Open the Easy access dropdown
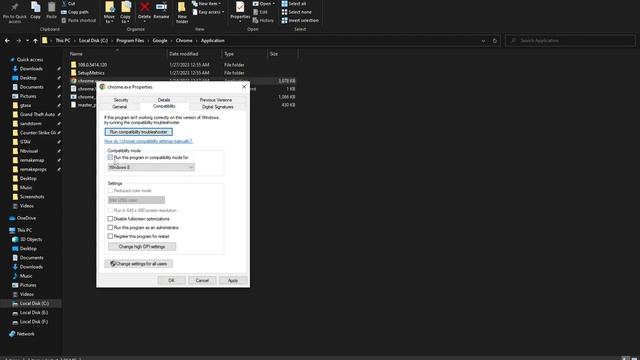The height and width of the screenshot is (360, 640). point(209,12)
